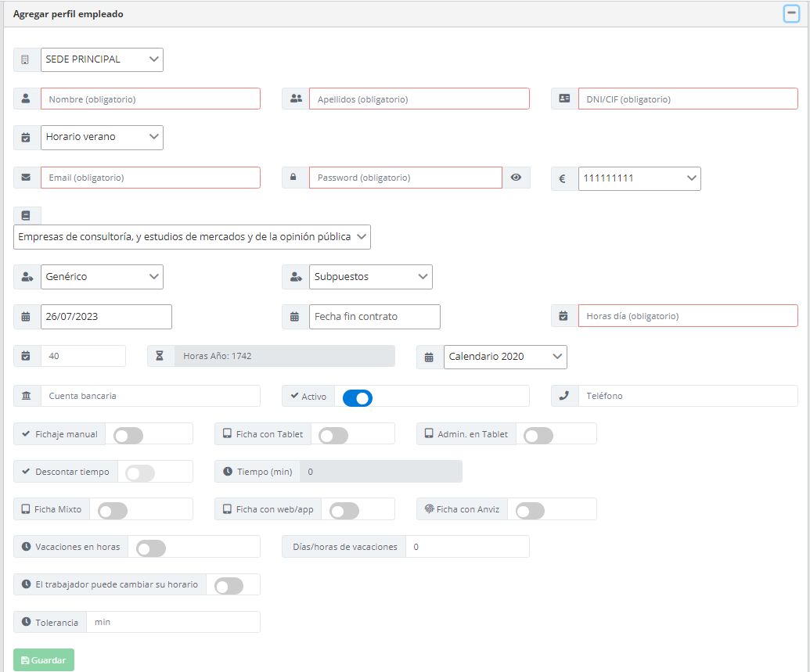Turn on Ficha con Anviz toggle
Image resolution: width=810 pixels, height=672 pixels.
point(530,511)
